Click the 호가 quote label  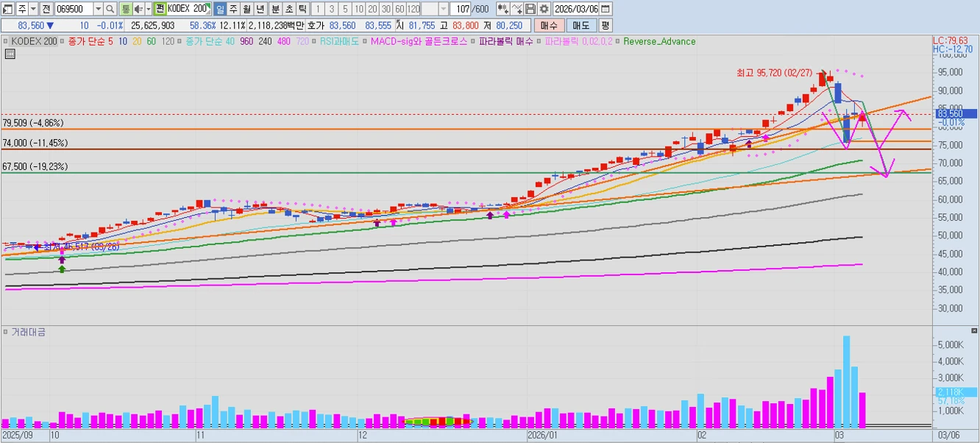click(x=315, y=26)
